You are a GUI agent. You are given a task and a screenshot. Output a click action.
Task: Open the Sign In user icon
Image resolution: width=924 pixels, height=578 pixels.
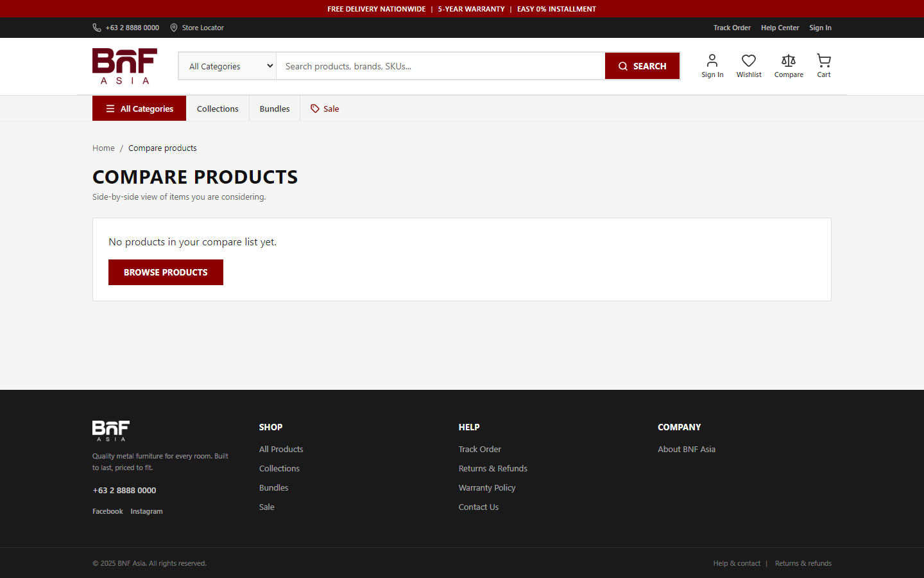point(712,60)
